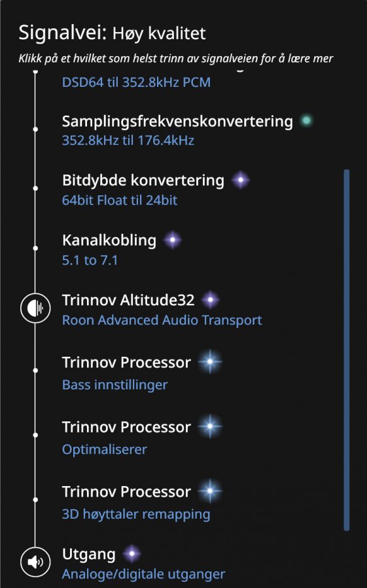Select the Optimaliserer step link

click(x=105, y=449)
